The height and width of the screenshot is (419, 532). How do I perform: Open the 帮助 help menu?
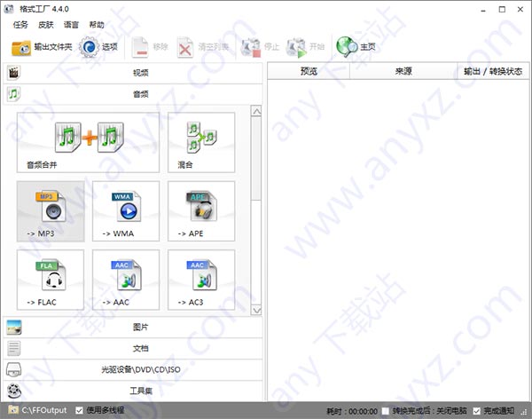tap(97, 25)
